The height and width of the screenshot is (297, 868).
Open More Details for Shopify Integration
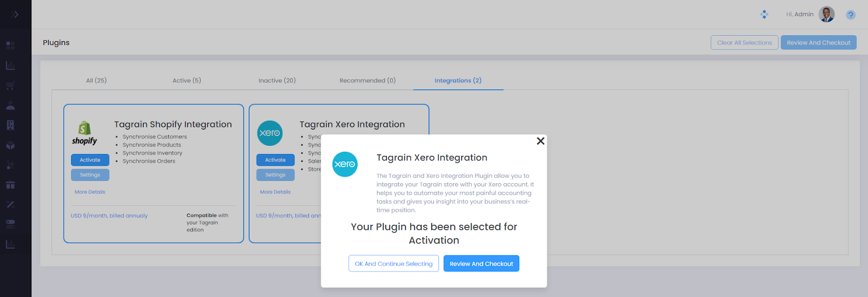90,192
